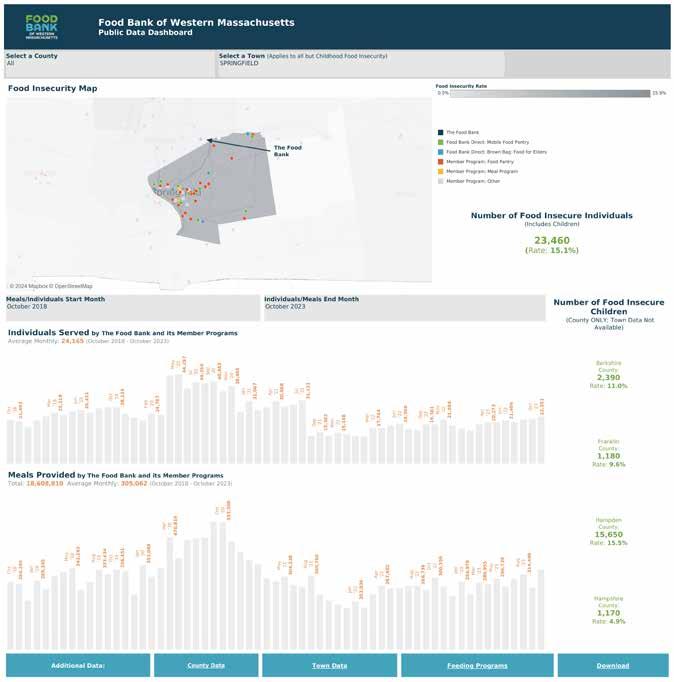Image resolution: width=674 pixels, height=682 pixels.
Task: Select the last bar in Meals Provided chart
Action: tap(541, 609)
